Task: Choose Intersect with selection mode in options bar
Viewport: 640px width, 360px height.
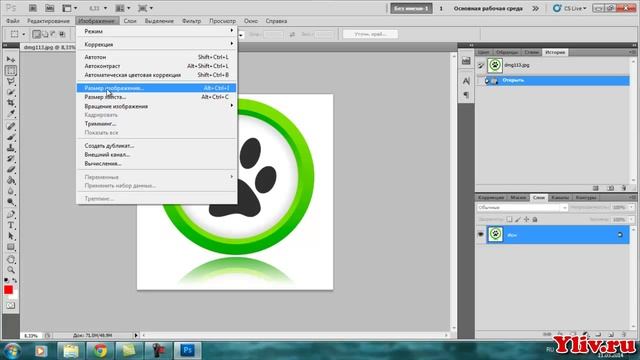Action: tap(62, 34)
